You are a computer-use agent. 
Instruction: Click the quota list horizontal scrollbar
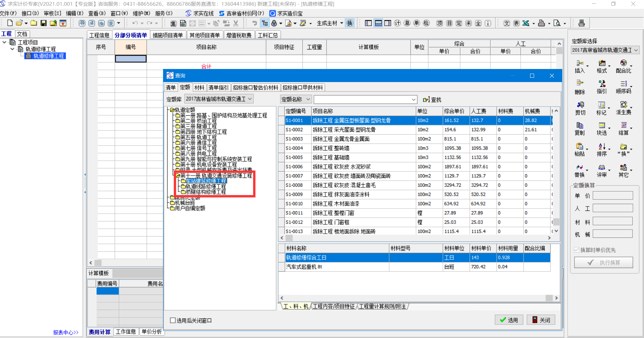[415, 238]
